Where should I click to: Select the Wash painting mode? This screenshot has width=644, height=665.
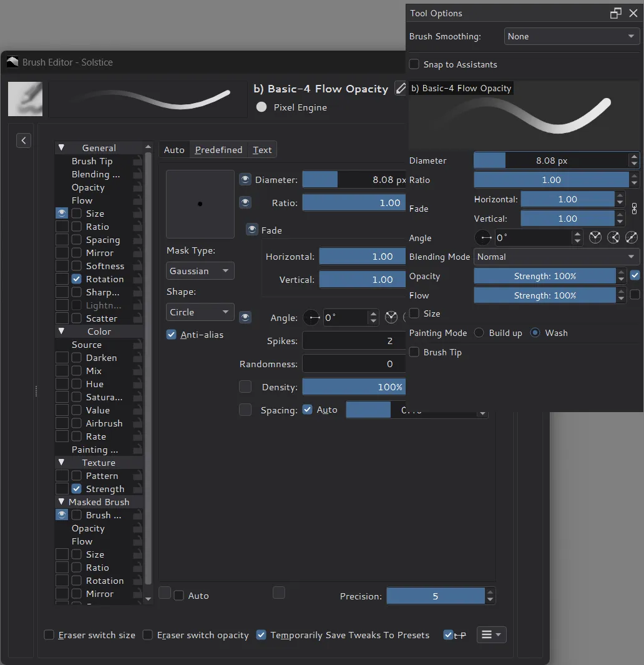click(535, 333)
